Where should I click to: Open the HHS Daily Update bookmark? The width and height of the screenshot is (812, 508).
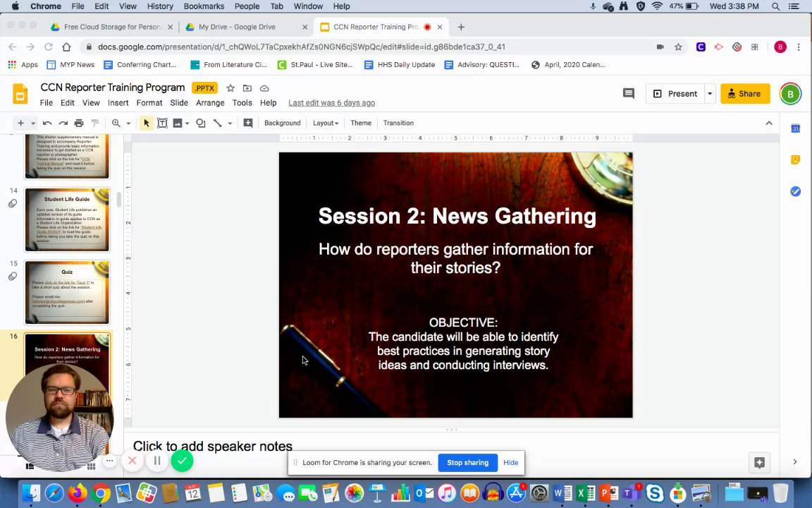tap(400, 65)
